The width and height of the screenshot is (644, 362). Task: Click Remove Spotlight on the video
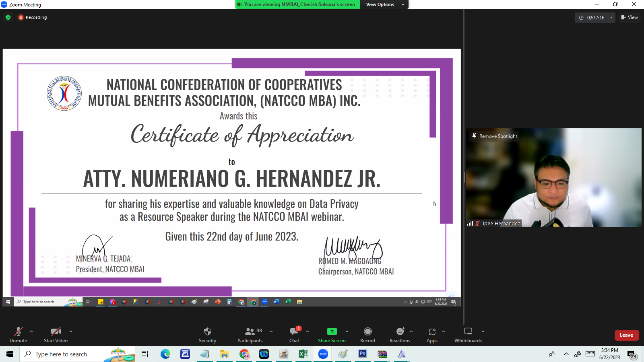pyautogui.click(x=495, y=136)
